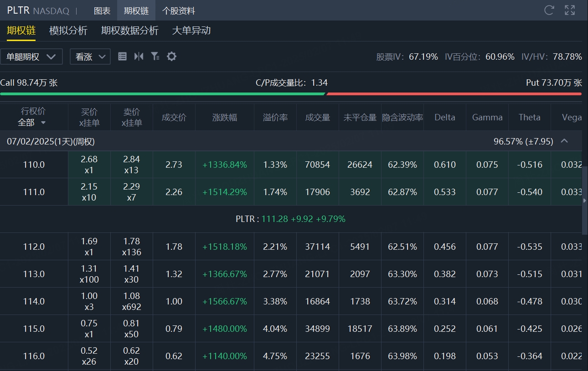This screenshot has width=588, height=371.
Task: Click the 股票IV 67.19% value
Action: tap(423, 57)
